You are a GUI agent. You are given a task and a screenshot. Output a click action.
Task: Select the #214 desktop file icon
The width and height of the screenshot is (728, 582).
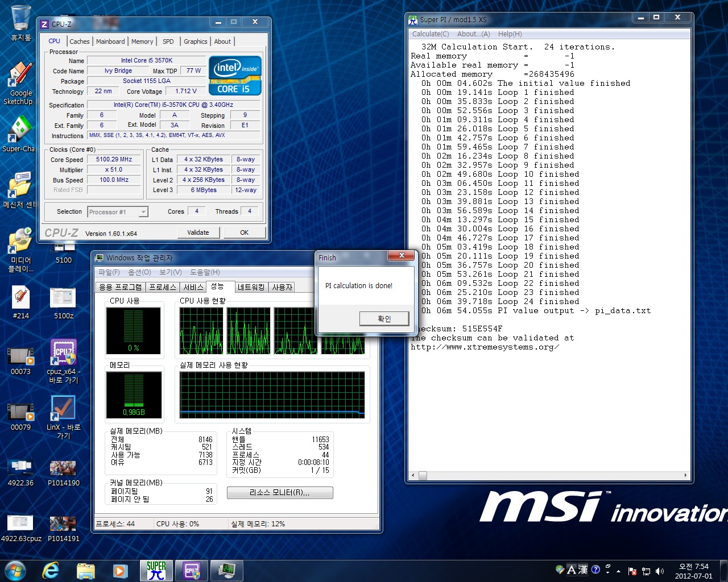[20, 302]
